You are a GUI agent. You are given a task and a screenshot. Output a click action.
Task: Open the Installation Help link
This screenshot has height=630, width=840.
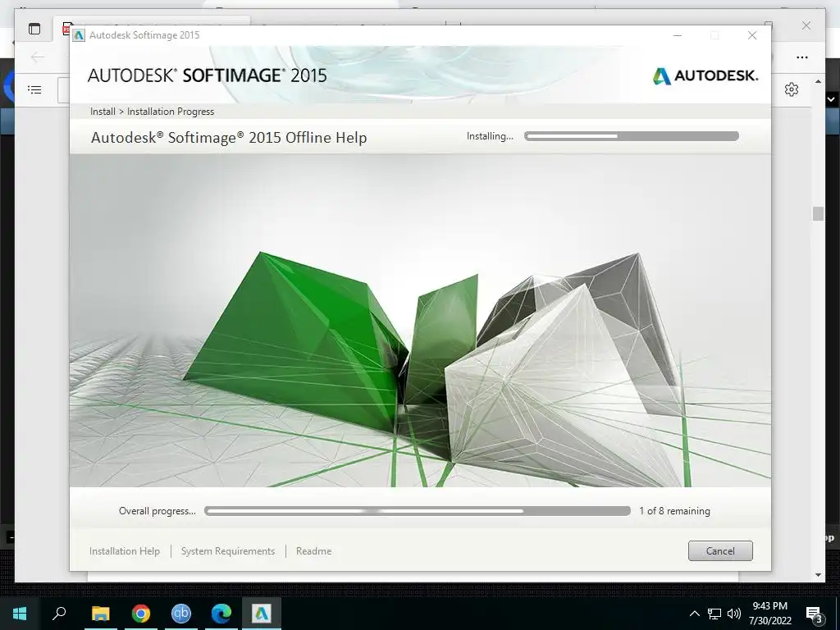point(125,550)
